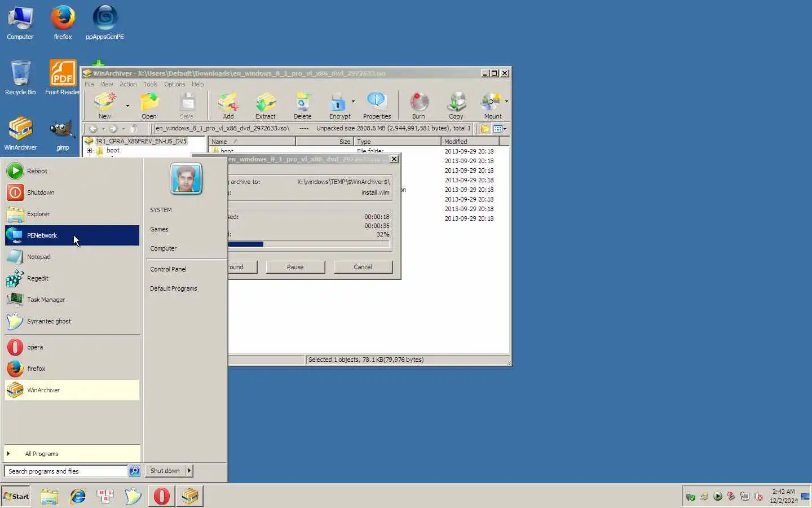Sort file list by Size column
Viewport: 812px width, 508px height.
pyautogui.click(x=325, y=142)
